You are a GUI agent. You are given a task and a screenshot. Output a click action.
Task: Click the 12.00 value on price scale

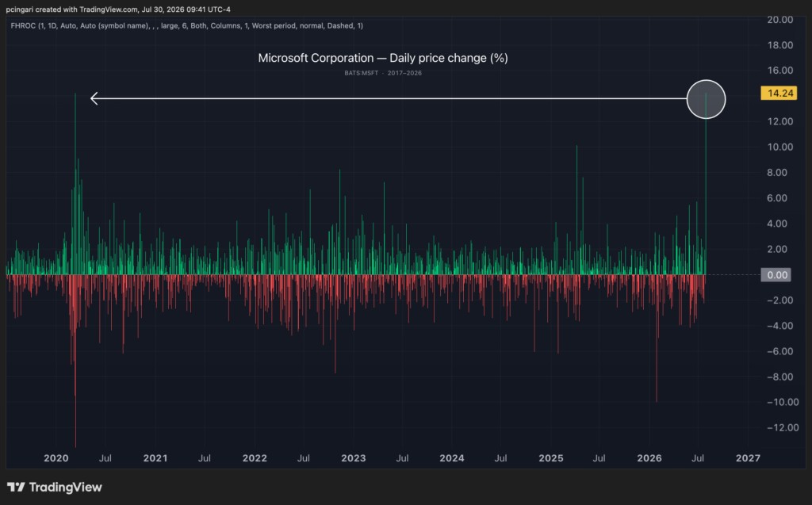pyautogui.click(x=779, y=121)
